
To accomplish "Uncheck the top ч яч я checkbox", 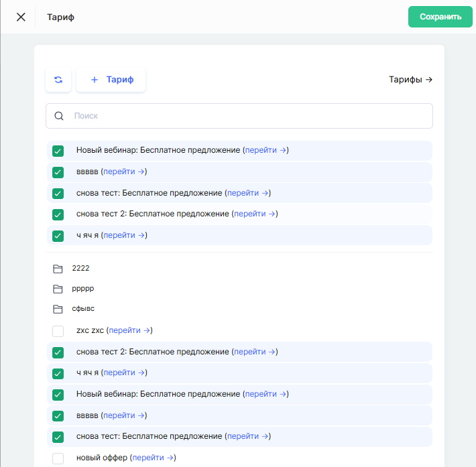I will point(58,236).
